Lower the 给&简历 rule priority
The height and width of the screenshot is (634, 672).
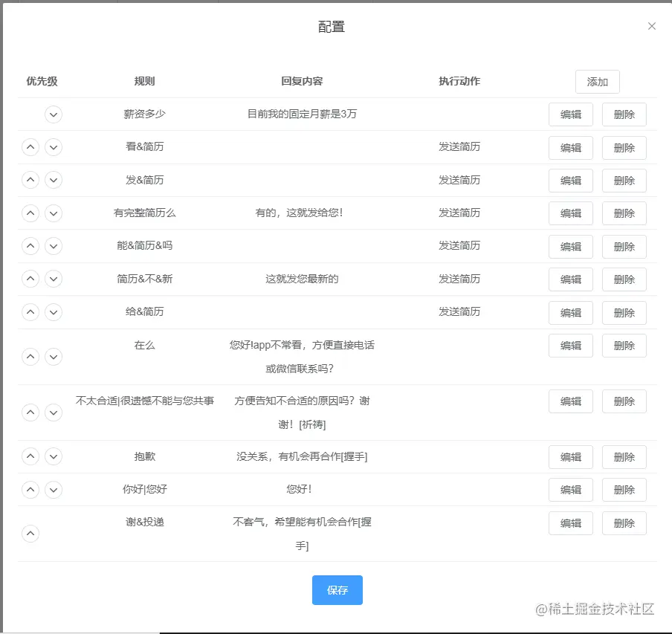(x=54, y=312)
